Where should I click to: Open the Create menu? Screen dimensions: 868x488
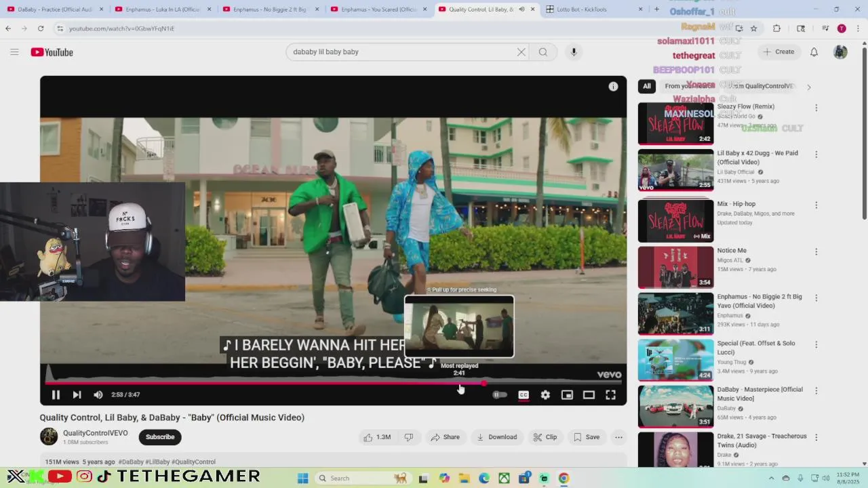[778, 52]
